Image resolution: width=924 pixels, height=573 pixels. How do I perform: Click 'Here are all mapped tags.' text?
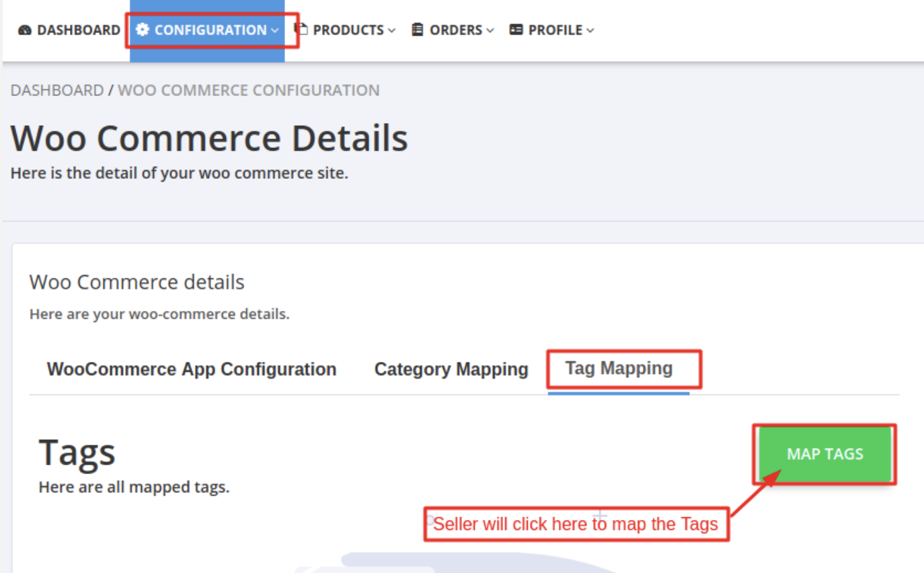(134, 487)
